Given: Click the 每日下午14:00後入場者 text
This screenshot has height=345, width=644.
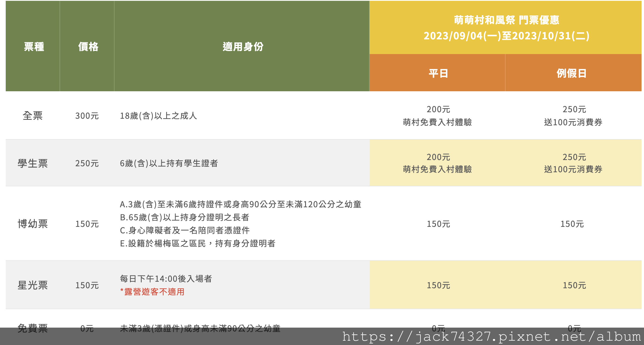Looking at the screenshot, I should click(x=166, y=279).
